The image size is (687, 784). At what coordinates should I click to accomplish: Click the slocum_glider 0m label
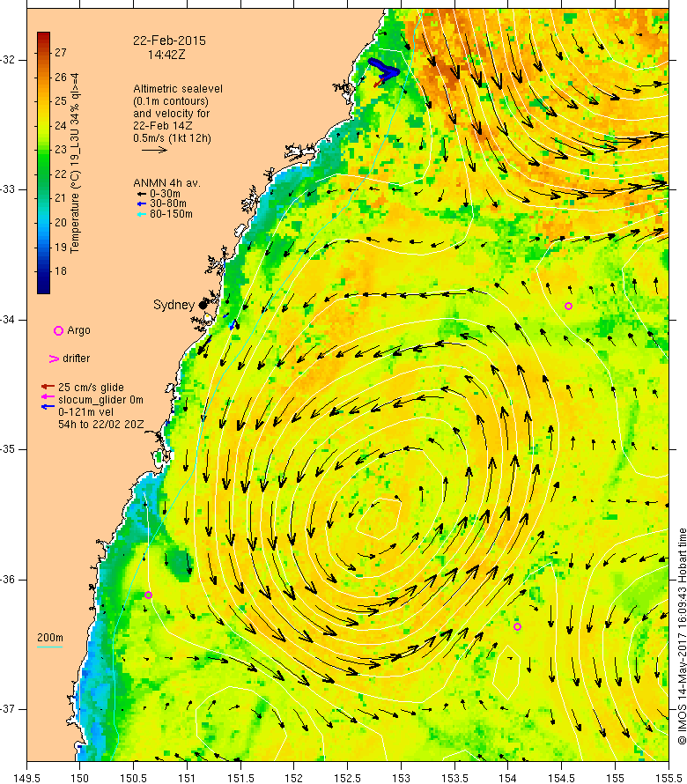point(100,400)
